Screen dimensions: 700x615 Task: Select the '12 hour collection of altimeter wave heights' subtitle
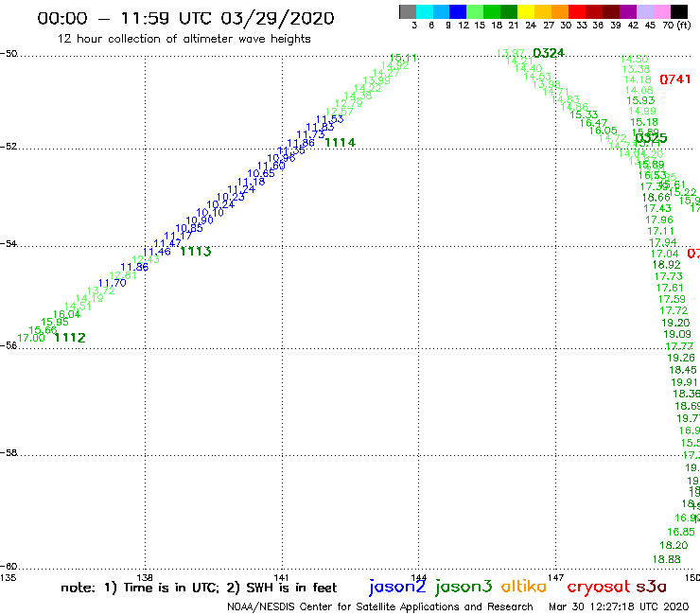pos(184,39)
